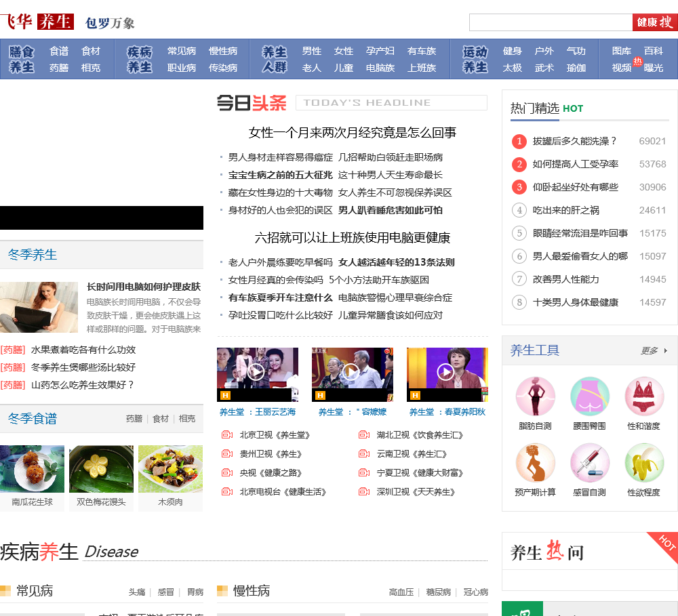
Task: Expand 更多 arrow in 养生工具
Action: [x=666, y=350]
